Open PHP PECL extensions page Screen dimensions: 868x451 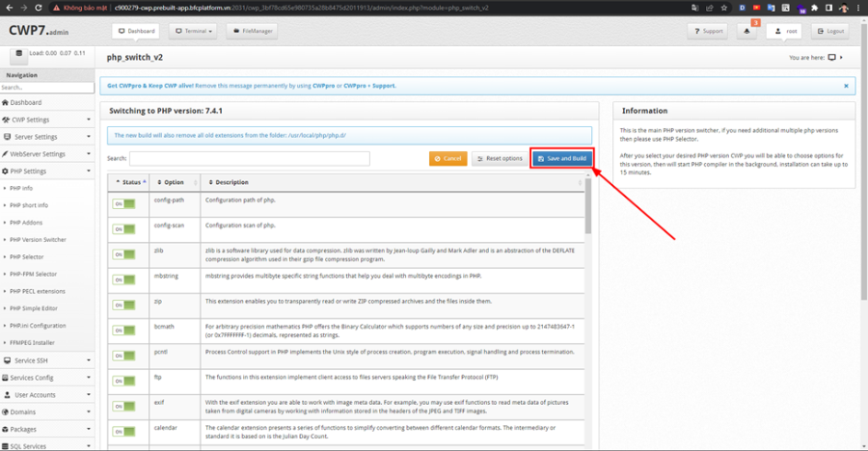coord(37,291)
